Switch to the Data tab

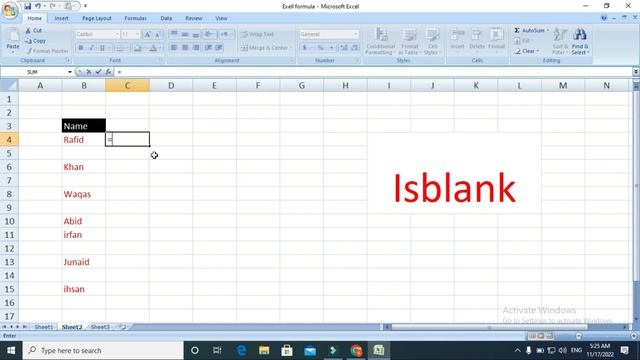[166, 18]
